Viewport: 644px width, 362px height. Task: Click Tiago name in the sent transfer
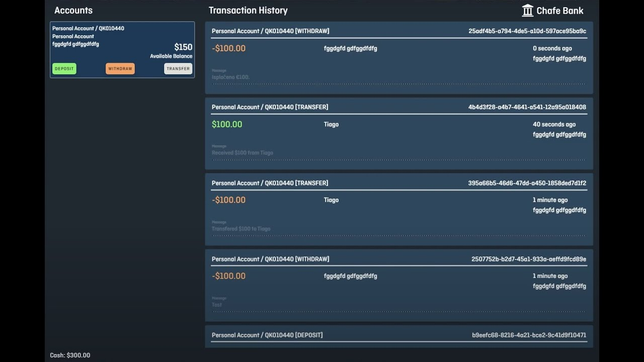pos(331,200)
